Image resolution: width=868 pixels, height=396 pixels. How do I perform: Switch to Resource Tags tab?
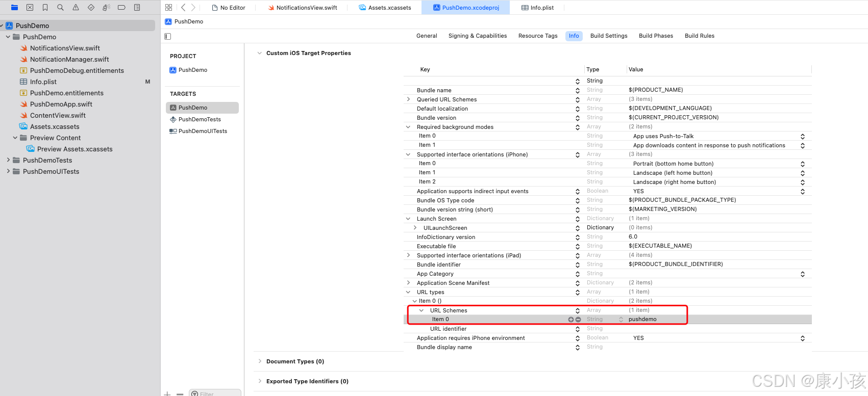[538, 36]
